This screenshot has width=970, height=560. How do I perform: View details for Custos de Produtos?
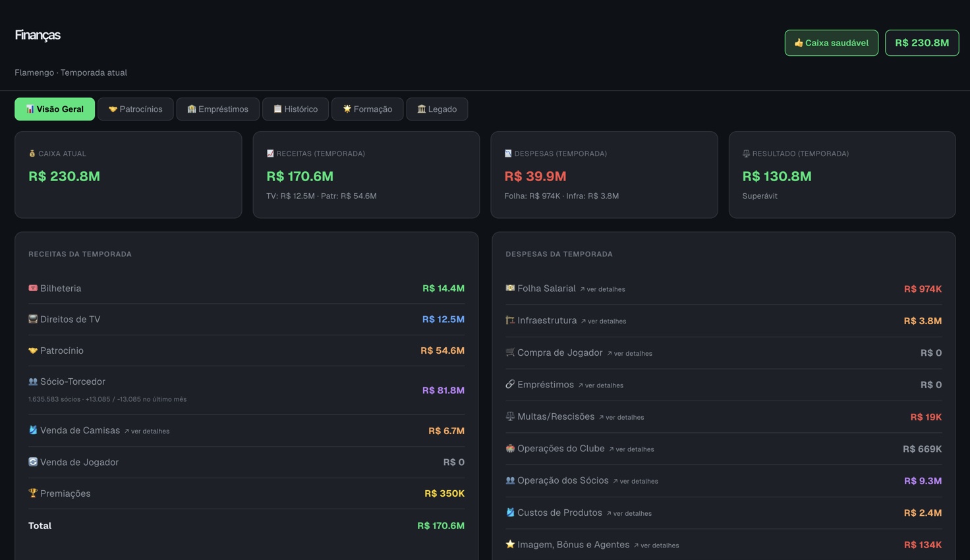(x=629, y=514)
